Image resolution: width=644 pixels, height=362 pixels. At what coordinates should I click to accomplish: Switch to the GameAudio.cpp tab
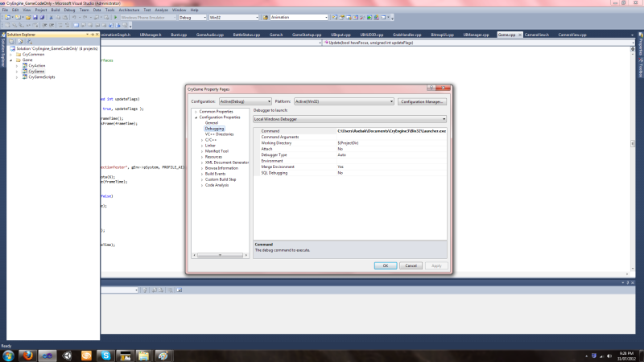click(x=210, y=35)
